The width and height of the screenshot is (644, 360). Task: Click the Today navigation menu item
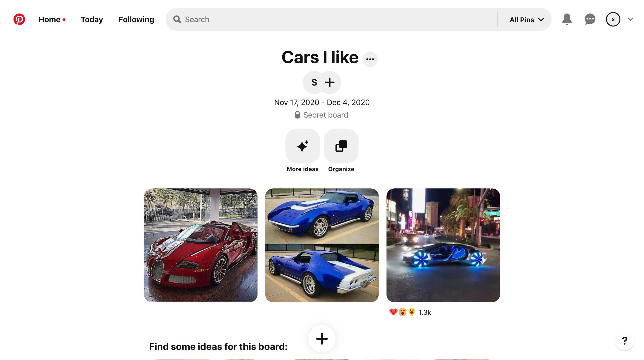tap(91, 19)
